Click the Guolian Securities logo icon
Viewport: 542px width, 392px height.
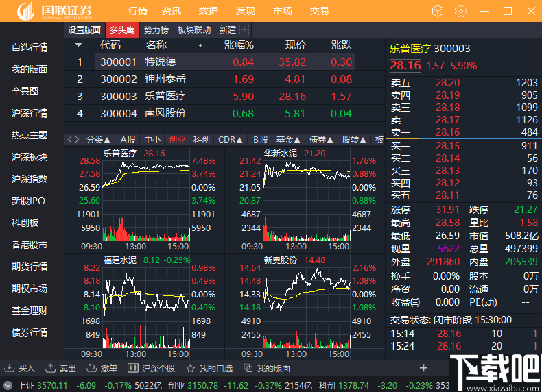pos(26,11)
